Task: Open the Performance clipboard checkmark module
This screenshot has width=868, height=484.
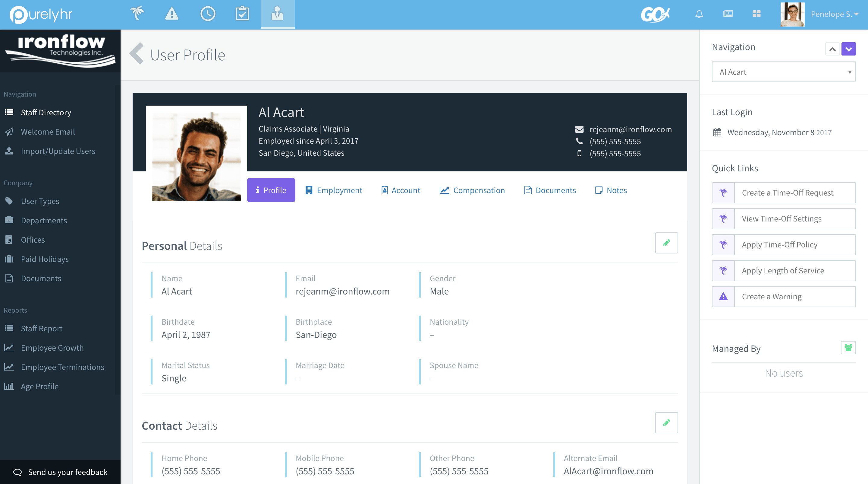Action: [x=242, y=14]
